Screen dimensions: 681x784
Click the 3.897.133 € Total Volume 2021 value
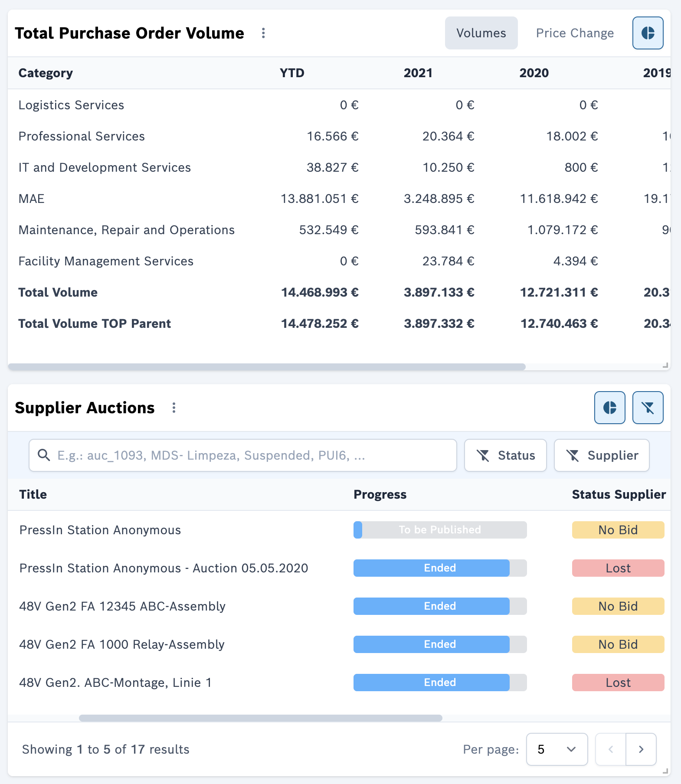[439, 292]
